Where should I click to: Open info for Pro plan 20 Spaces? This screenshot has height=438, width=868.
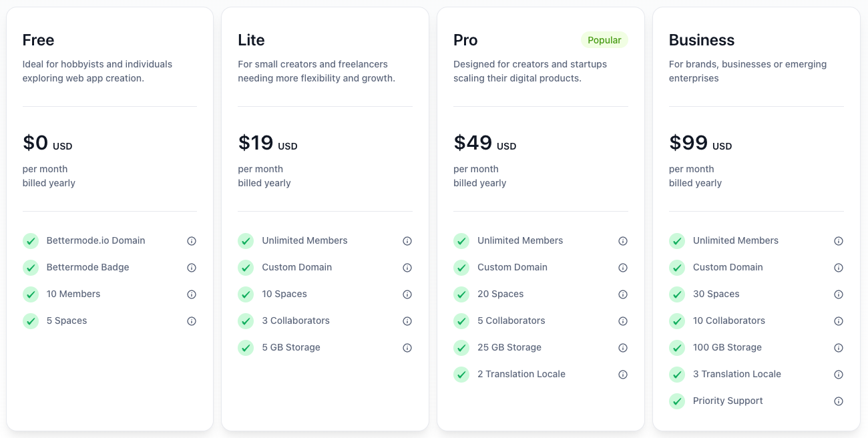coord(623,294)
